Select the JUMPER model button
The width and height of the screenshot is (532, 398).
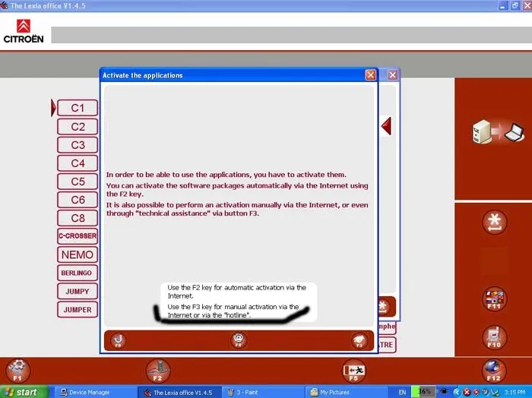point(78,310)
